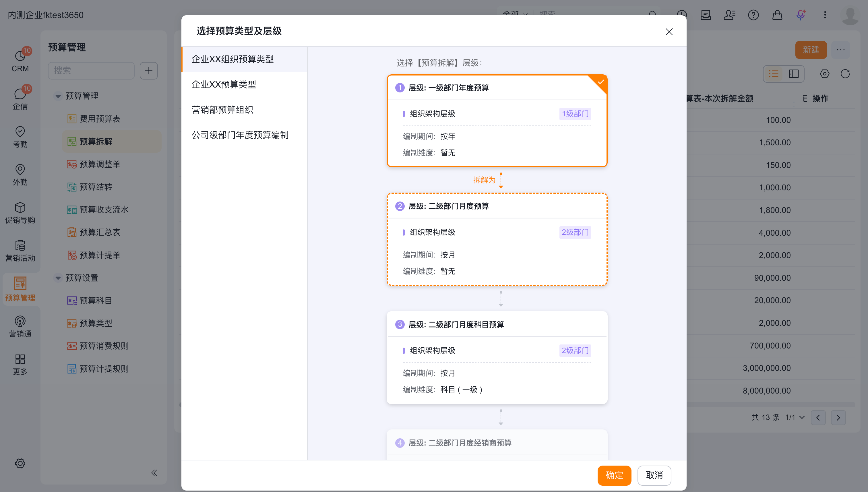The height and width of the screenshot is (492, 868).
Task: Open 营销通 sidebar icon
Action: 20,326
